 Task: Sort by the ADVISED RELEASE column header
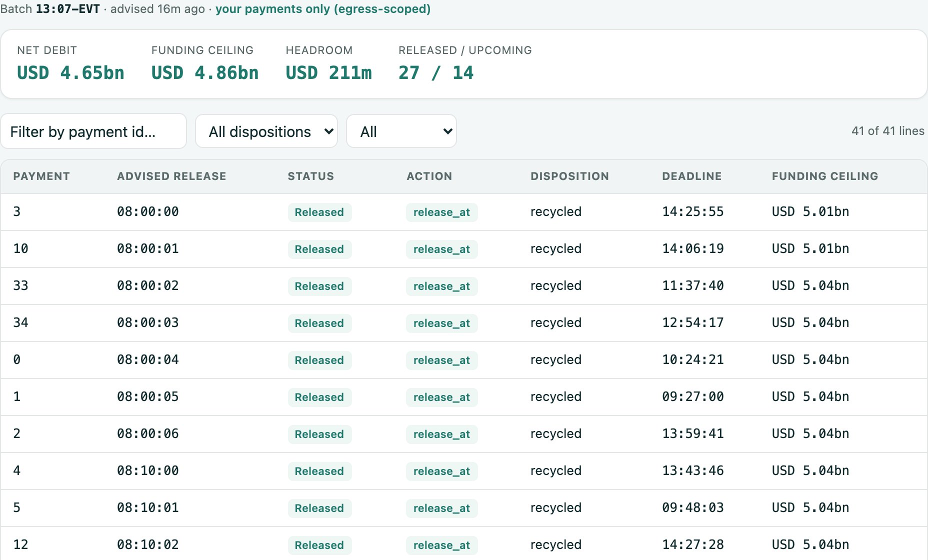tap(171, 176)
